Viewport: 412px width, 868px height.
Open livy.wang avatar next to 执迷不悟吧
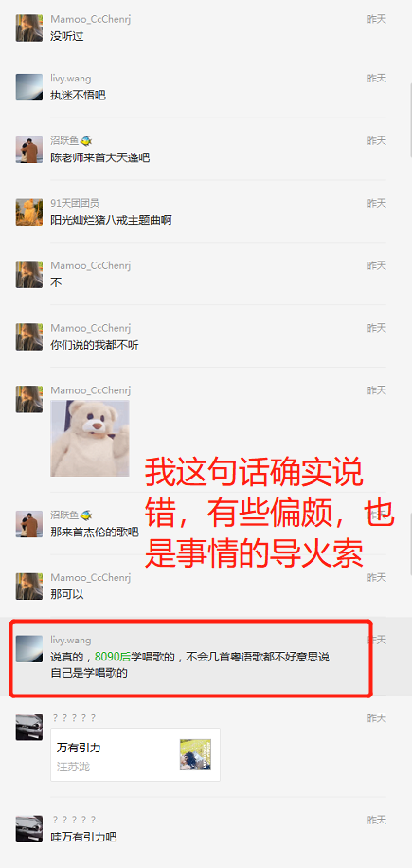point(28,87)
